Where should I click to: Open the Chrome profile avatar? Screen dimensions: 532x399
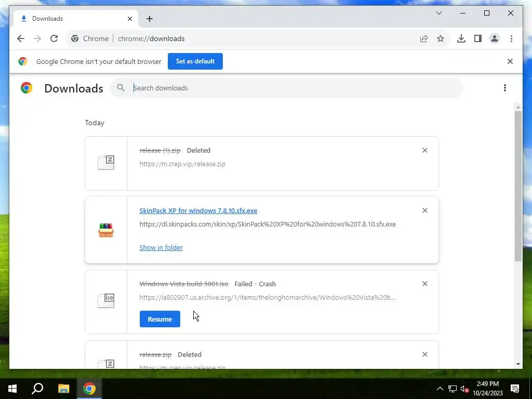tap(495, 38)
